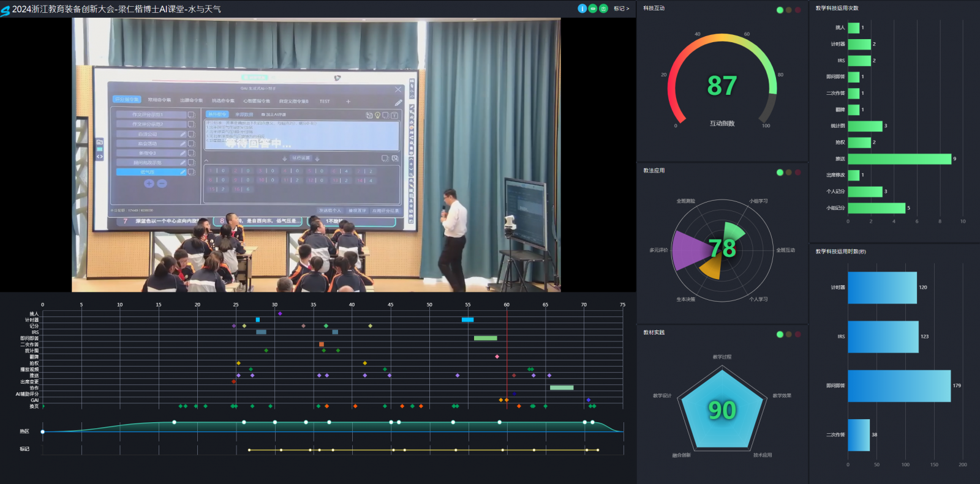The height and width of the screenshot is (484, 980).
Task: Select yellow status dot in 教法应用 panel
Action: (789, 173)
